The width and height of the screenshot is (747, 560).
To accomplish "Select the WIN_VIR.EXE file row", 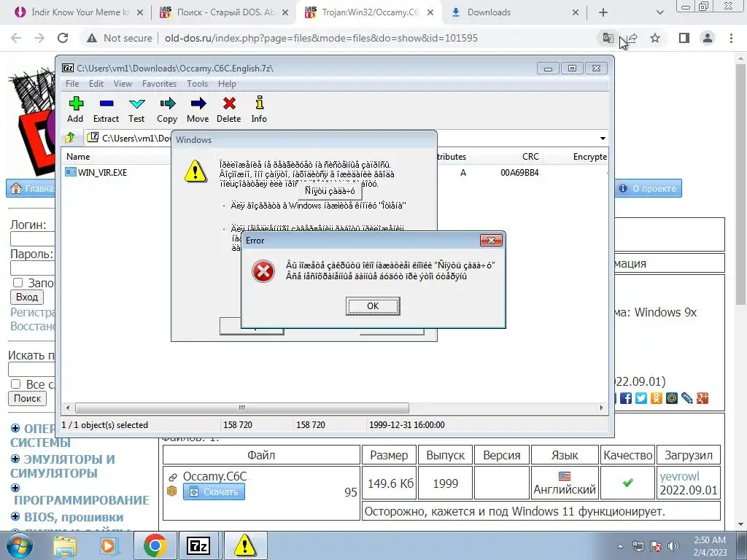I will tap(96, 172).
